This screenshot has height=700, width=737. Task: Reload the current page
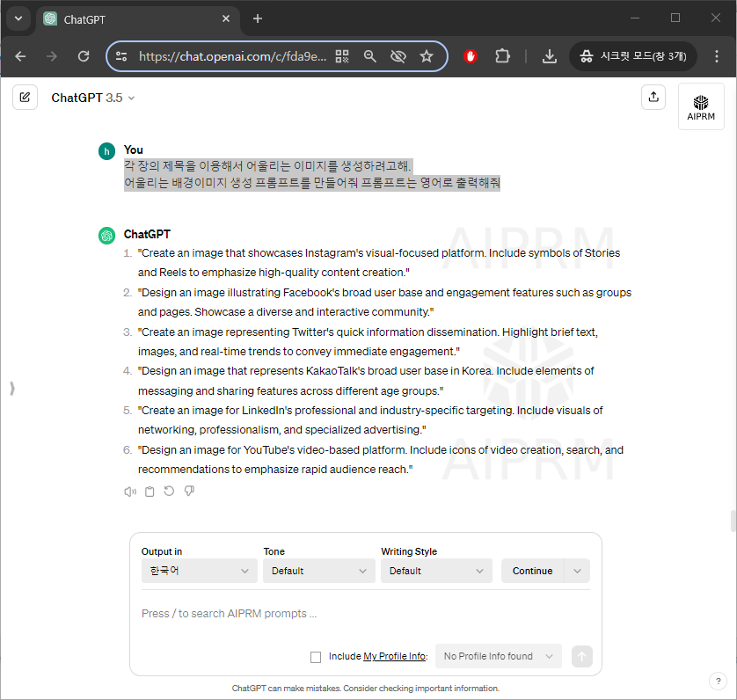point(84,56)
